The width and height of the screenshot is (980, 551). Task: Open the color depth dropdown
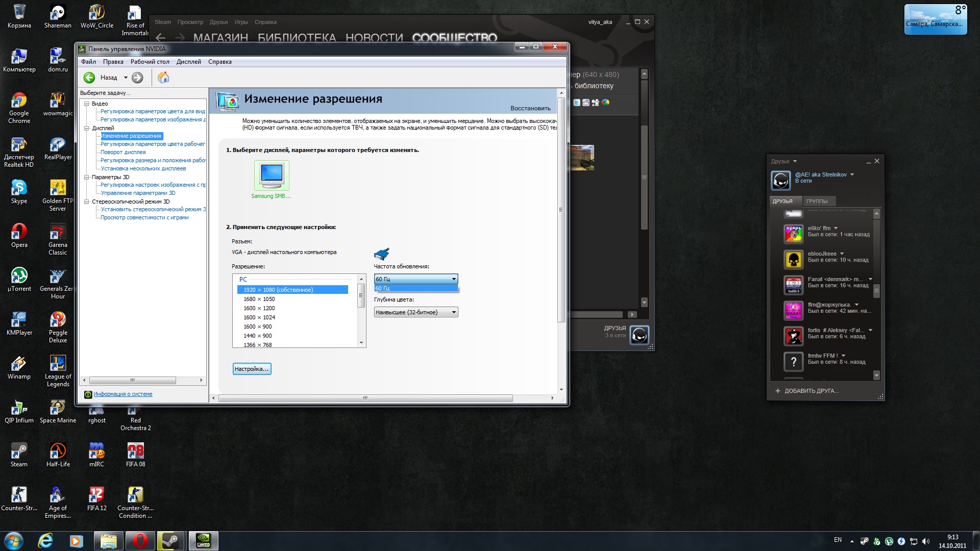415,312
